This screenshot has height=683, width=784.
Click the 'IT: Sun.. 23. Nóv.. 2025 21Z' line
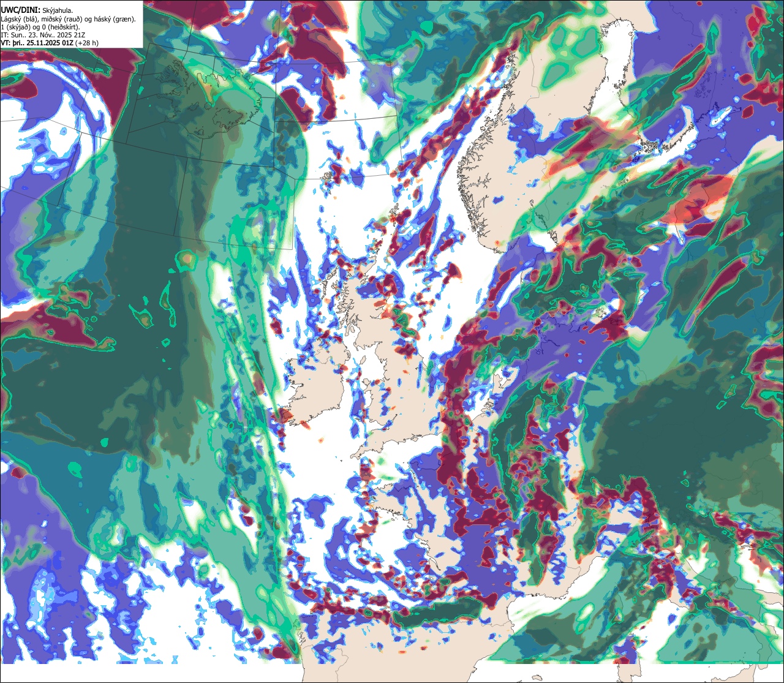click(43, 35)
